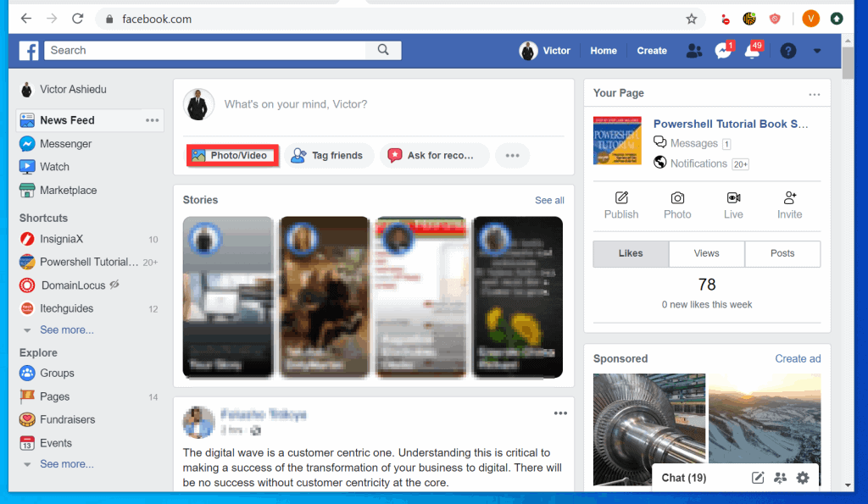Bookmark page with browser star icon
Image resolution: width=868 pixels, height=504 pixels.
point(692,19)
